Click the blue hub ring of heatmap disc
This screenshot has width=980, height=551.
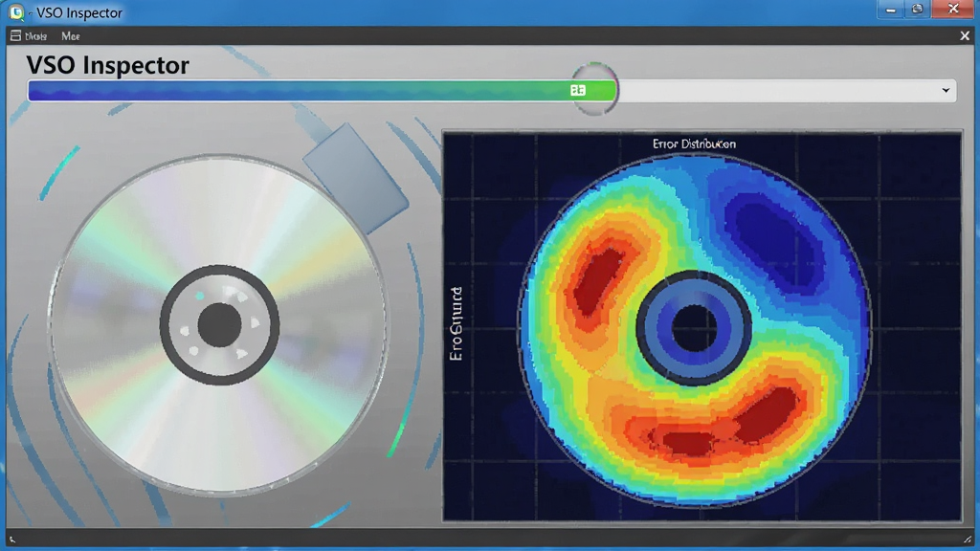tap(694, 328)
